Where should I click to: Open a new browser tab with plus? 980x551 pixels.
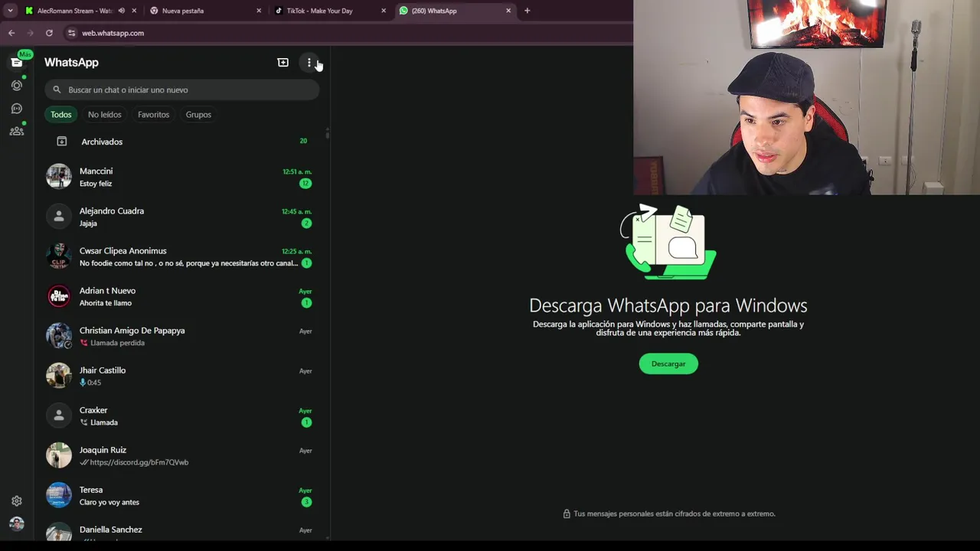(527, 11)
